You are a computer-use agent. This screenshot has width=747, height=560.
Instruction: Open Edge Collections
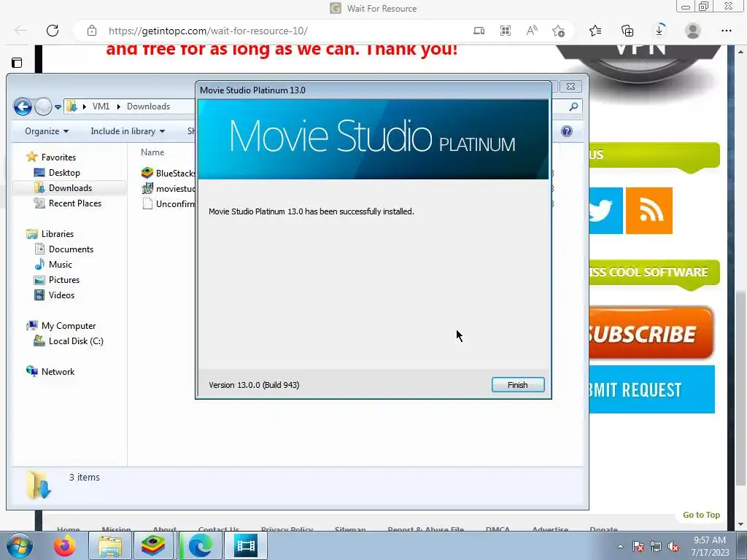627,31
